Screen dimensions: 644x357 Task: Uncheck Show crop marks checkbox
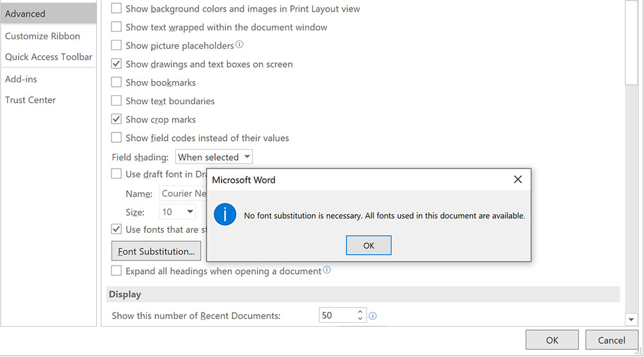[x=117, y=119]
